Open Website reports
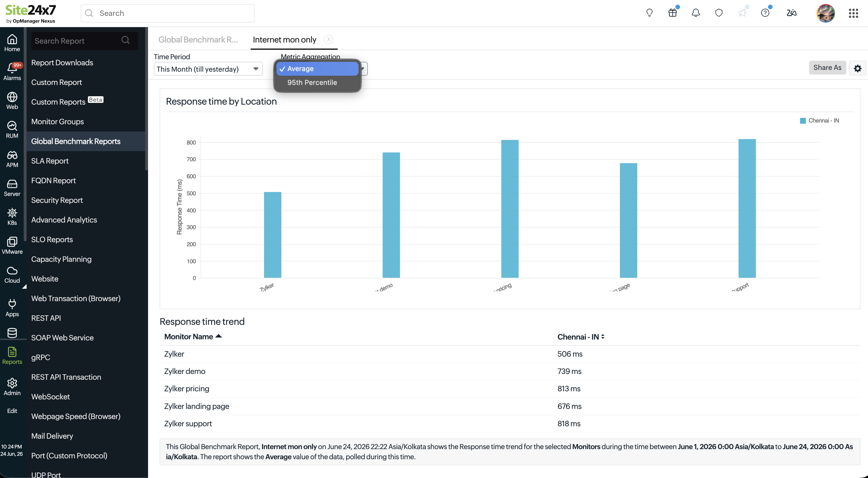The height and width of the screenshot is (478, 868). (x=45, y=279)
